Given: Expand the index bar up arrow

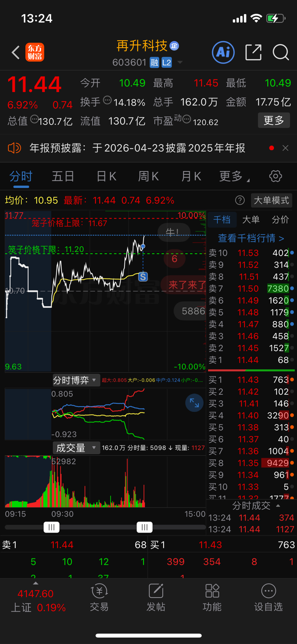Looking at the screenshot, I should coord(36,583).
